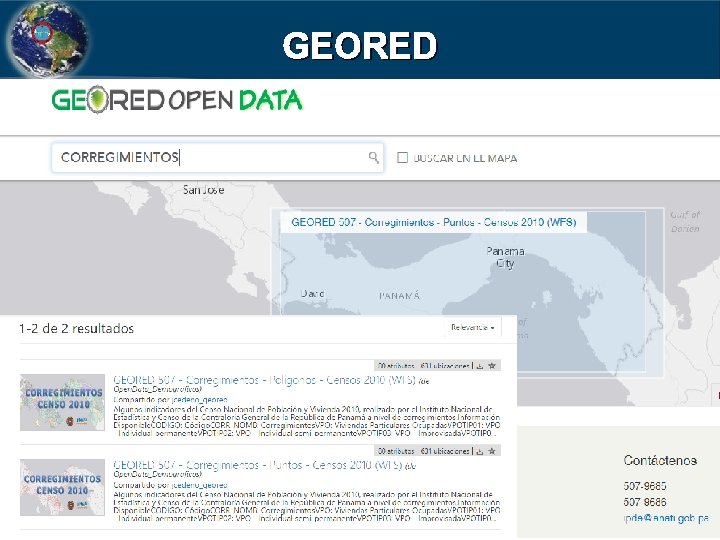Click the OpenData_Demograficos tag in Puntos result
The image size is (720, 540).
click(158, 474)
